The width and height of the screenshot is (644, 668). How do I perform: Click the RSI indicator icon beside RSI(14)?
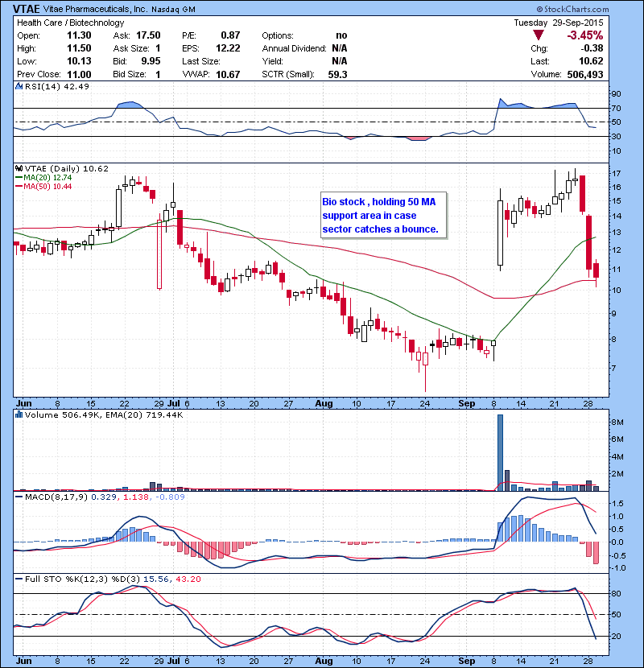(x=19, y=86)
